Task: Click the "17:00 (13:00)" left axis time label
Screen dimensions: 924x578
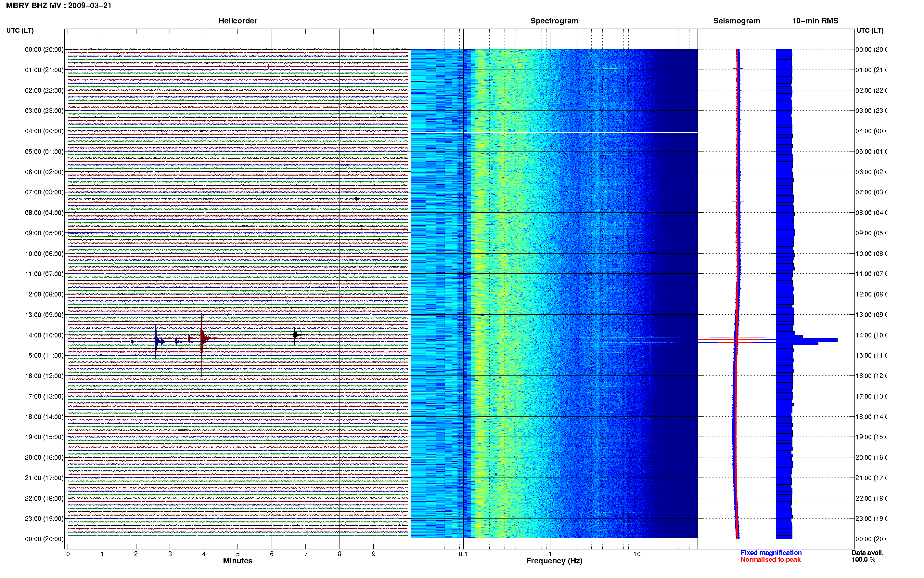Action: (44, 396)
